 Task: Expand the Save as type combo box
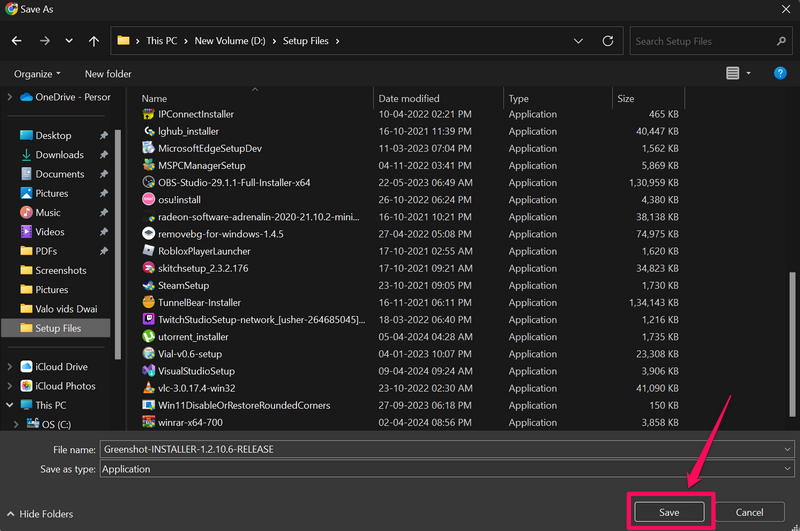pos(788,469)
